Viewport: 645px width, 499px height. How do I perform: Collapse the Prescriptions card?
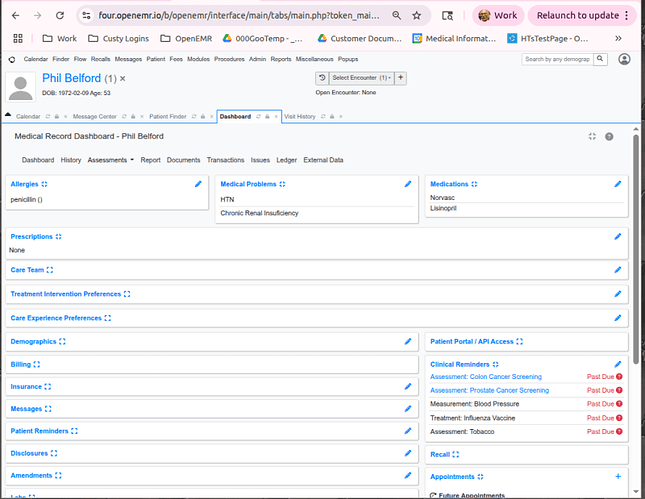click(59, 237)
